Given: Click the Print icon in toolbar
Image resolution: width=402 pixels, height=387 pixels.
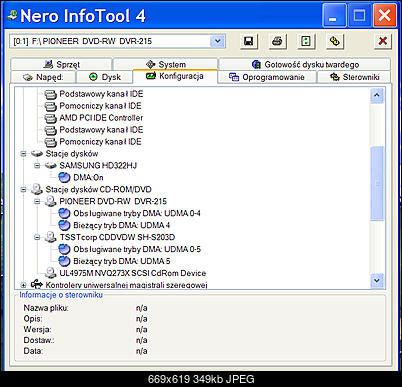Looking at the screenshot, I should click(277, 41).
